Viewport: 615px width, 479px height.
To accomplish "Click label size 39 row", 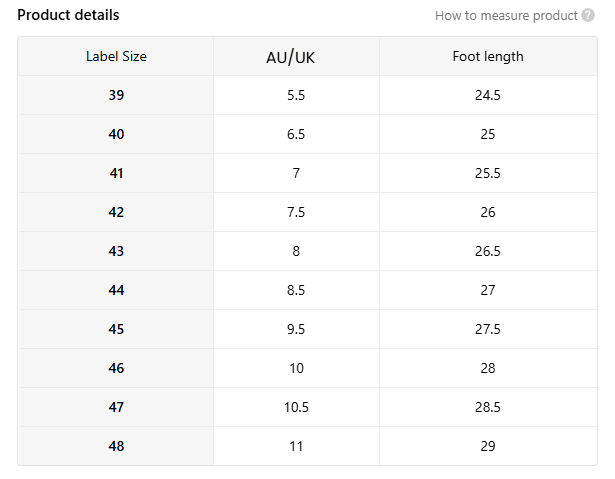I will tap(116, 95).
